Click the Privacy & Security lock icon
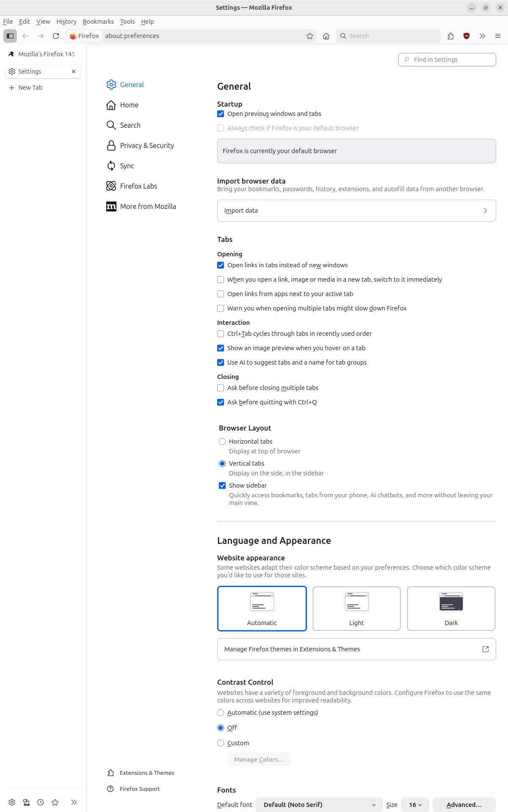 coord(111,145)
